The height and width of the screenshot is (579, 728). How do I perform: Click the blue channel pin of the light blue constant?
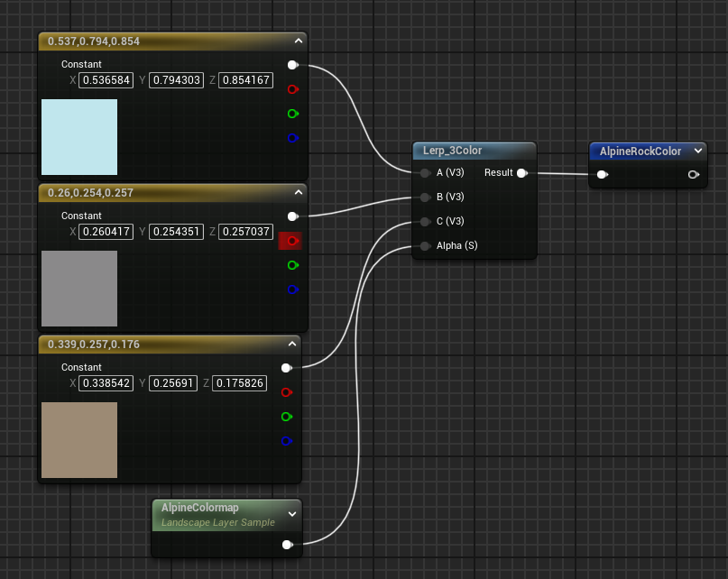(290, 138)
